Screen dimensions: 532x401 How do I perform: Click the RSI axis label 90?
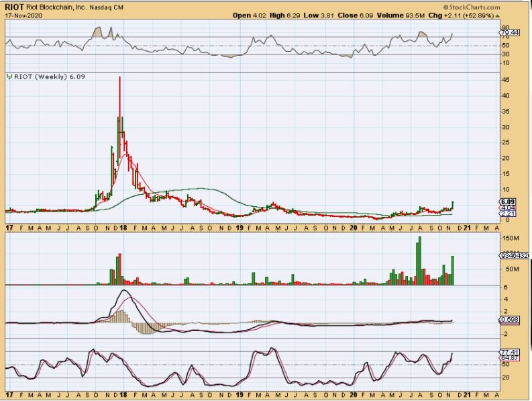click(506, 28)
